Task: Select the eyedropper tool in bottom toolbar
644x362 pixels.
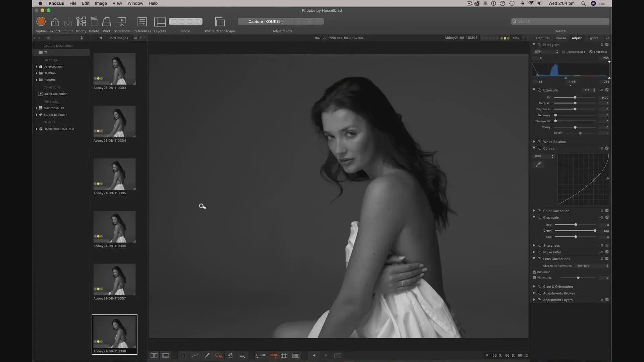Action: pos(207,356)
